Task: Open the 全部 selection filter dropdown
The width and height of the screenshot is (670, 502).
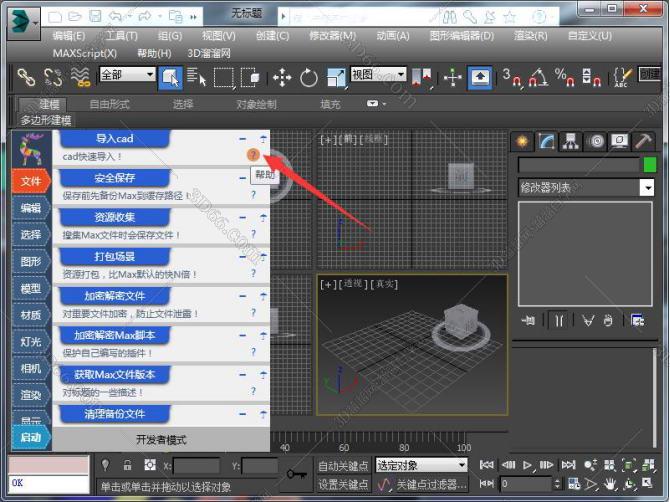Action: click(127, 74)
